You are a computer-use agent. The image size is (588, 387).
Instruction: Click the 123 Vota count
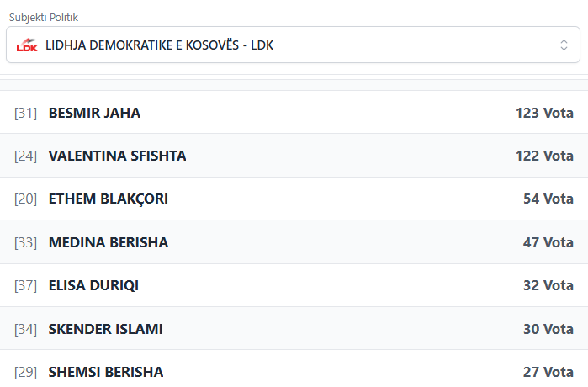coord(544,113)
